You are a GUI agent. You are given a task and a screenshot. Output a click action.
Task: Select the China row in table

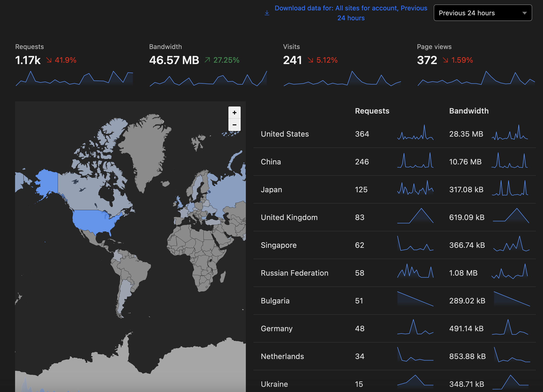tap(271, 162)
